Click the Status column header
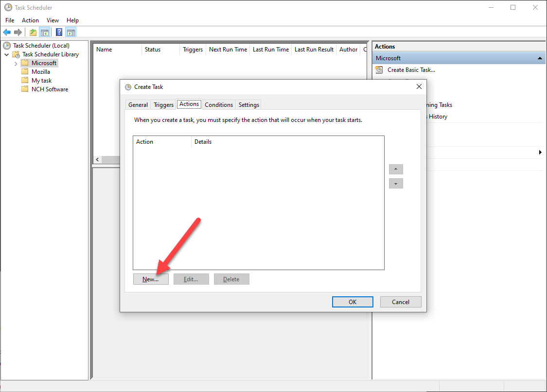Viewport: 547px width, 392px height. pos(161,50)
